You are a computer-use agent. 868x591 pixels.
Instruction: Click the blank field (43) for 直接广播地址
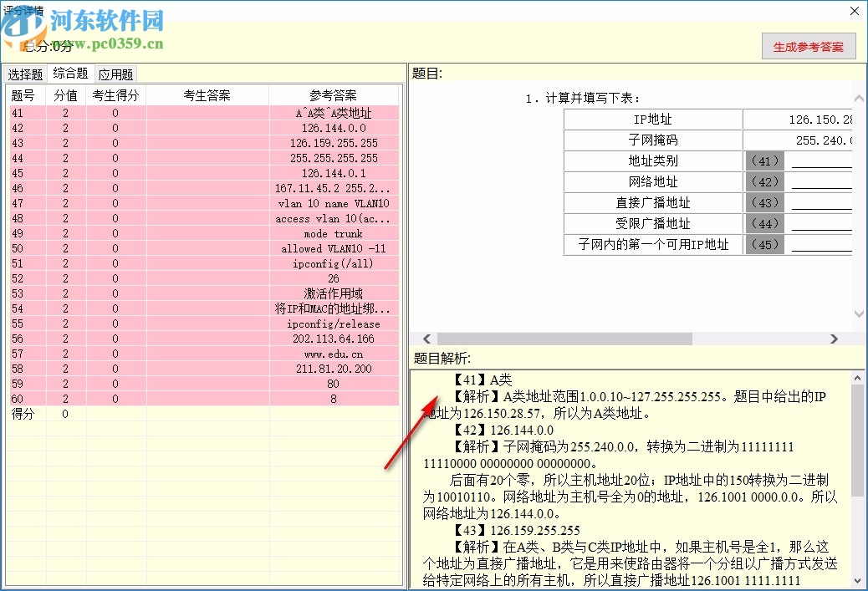(x=821, y=202)
